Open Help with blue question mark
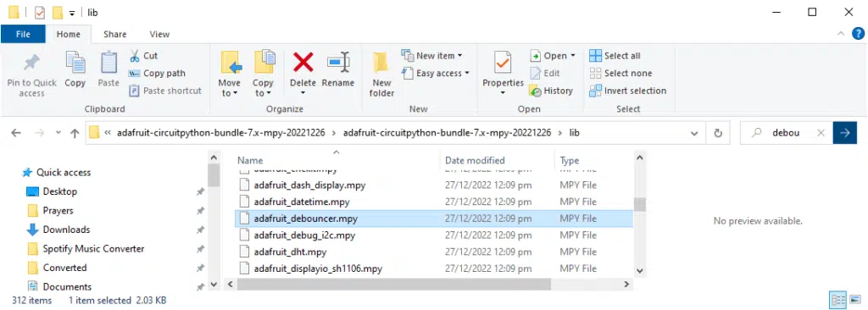Viewport: 868px width, 310px height. click(x=858, y=34)
